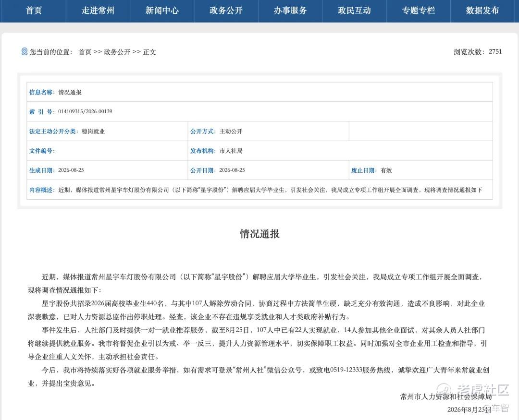519x420 pixels.
Task: Click 正文 in the breadcrumb
Action: click(149, 52)
